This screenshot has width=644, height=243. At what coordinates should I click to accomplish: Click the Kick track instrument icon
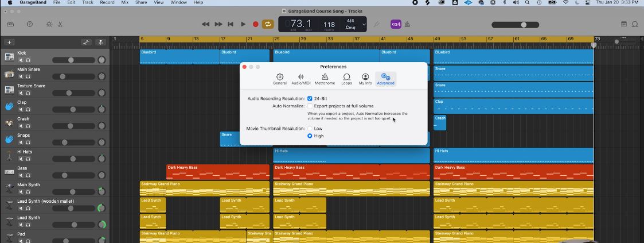click(x=9, y=57)
